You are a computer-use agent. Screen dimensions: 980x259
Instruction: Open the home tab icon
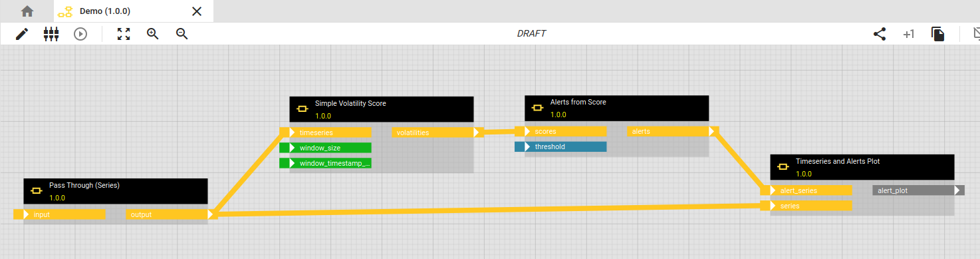coord(27,11)
